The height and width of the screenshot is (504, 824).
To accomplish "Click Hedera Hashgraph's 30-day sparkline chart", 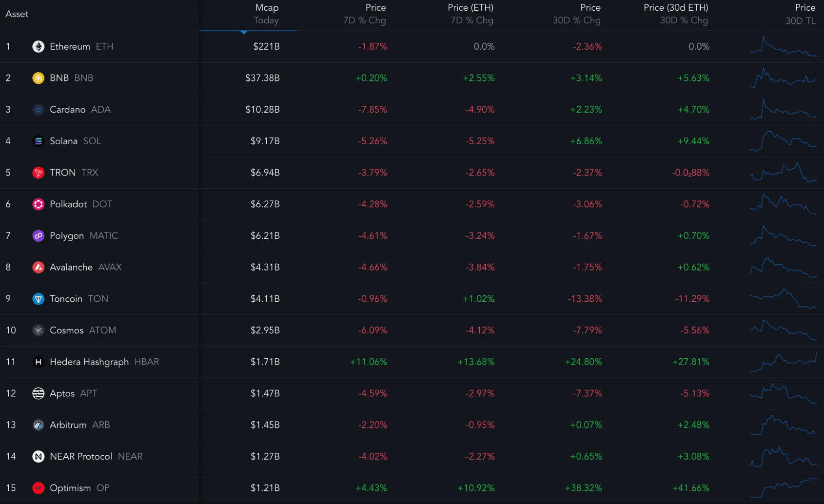I will coord(783,362).
